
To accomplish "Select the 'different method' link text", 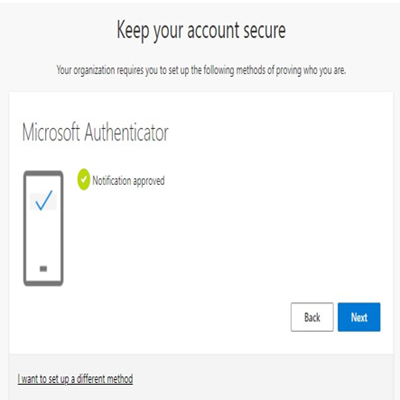I will 105,379.
